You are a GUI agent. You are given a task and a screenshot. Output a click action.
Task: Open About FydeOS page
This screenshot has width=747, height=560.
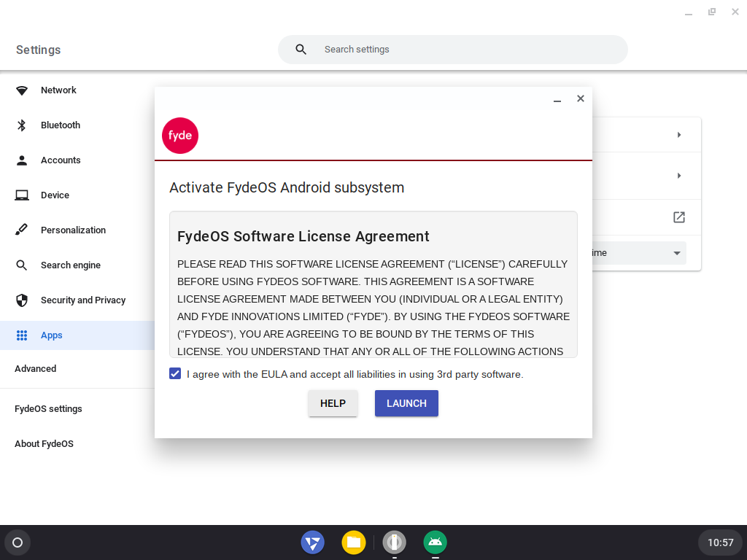point(44,444)
